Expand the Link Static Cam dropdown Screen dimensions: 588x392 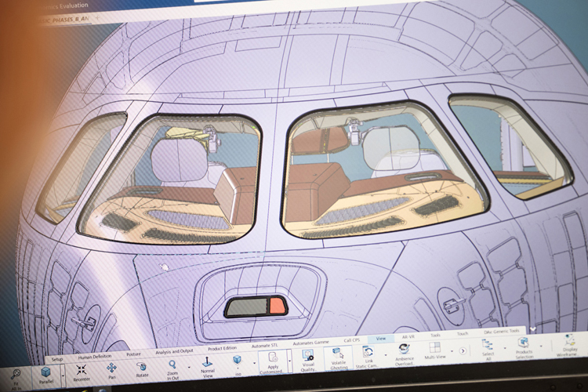[386, 355]
